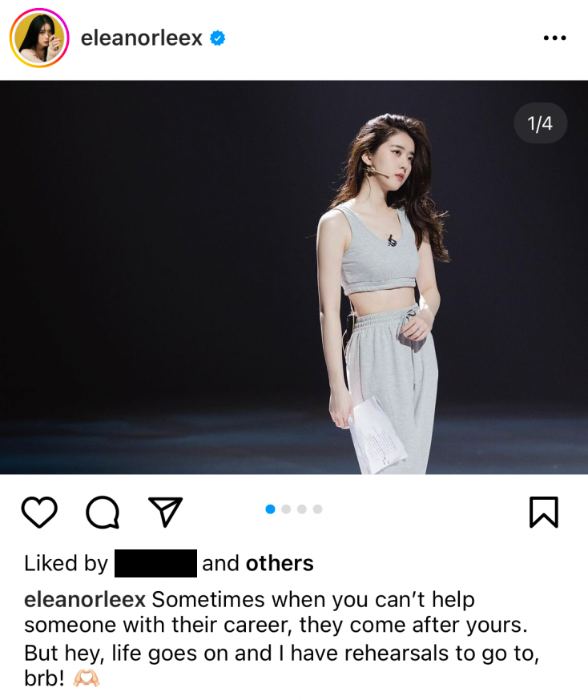The height and width of the screenshot is (700, 588).
Task: Open comments with the speech bubble icon
Action: coord(103,512)
